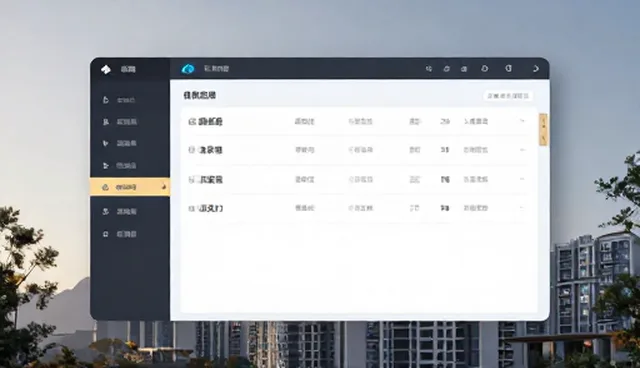
Task: Open the second row's trailing more menu
Action: coord(522,150)
